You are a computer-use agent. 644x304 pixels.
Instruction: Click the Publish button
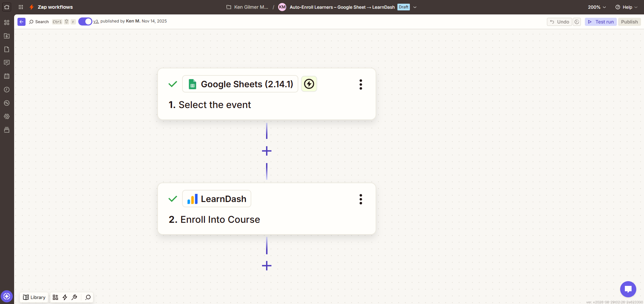[x=629, y=22]
